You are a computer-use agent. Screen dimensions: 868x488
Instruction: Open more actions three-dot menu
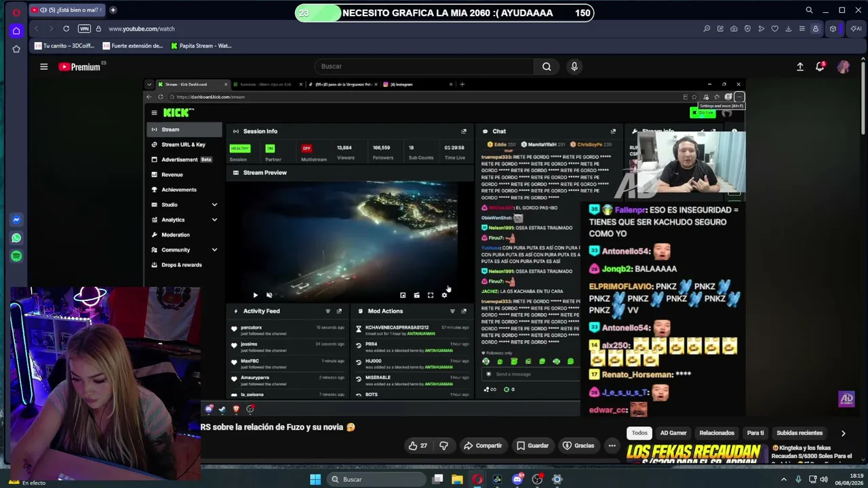pos(612,445)
